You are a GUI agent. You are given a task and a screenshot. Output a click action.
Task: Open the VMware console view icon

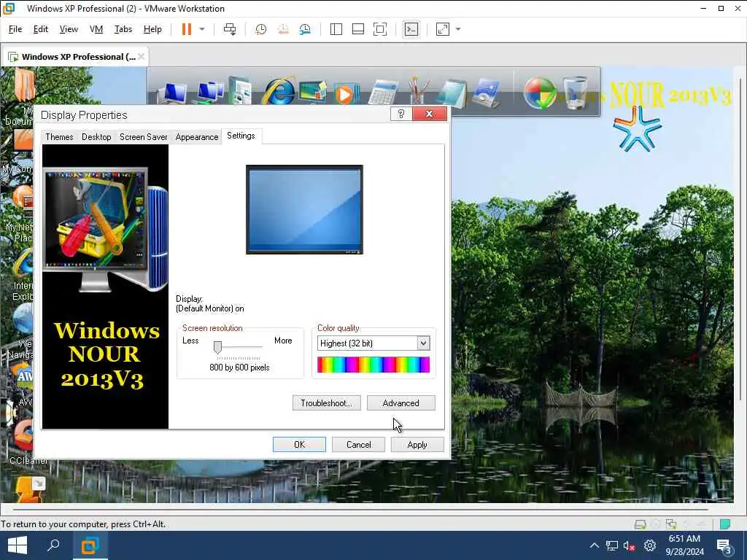point(411,29)
